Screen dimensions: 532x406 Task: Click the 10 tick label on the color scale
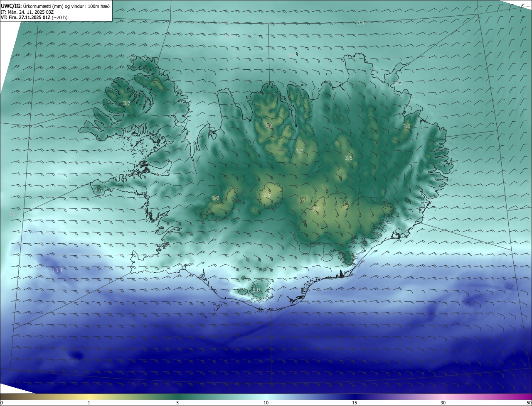pyautogui.click(x=266, y=403)
